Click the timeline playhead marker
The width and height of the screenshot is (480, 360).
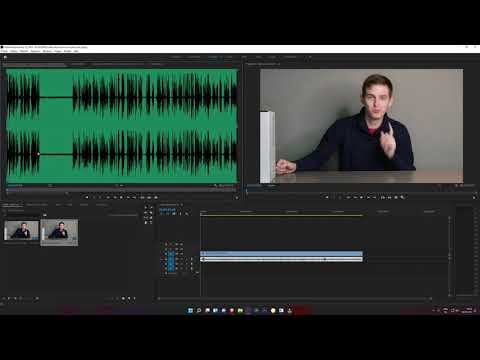point(201,213)
